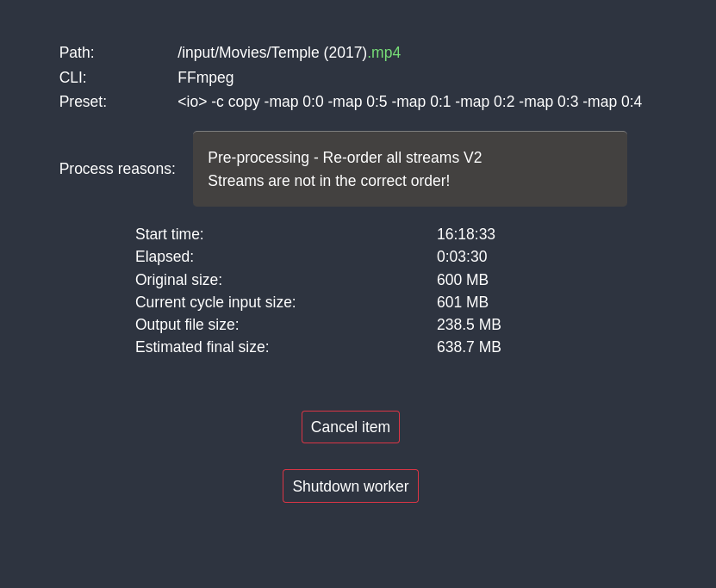Select the Output file size 238.5 MB
716x588 pixels.
[x=469, y=325]
